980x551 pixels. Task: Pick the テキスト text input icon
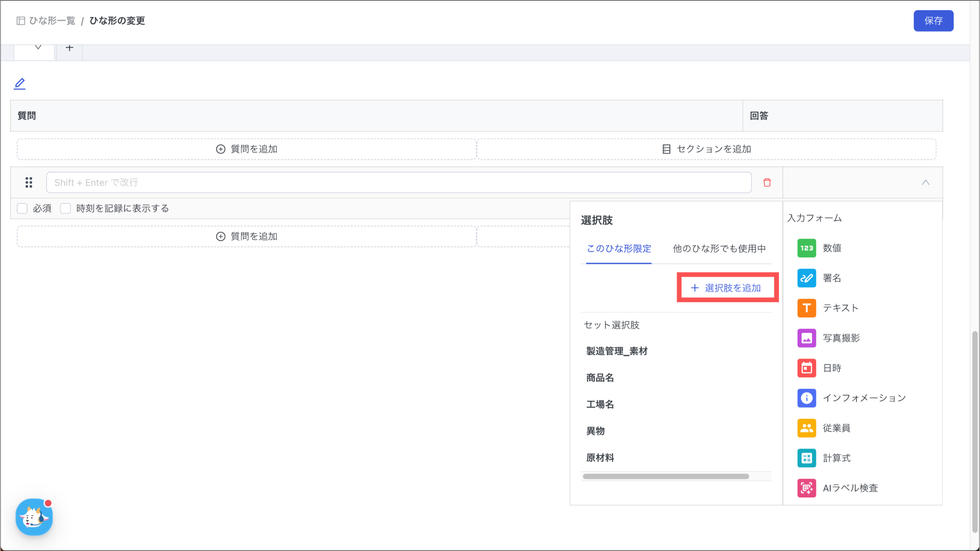coord(806,308)
